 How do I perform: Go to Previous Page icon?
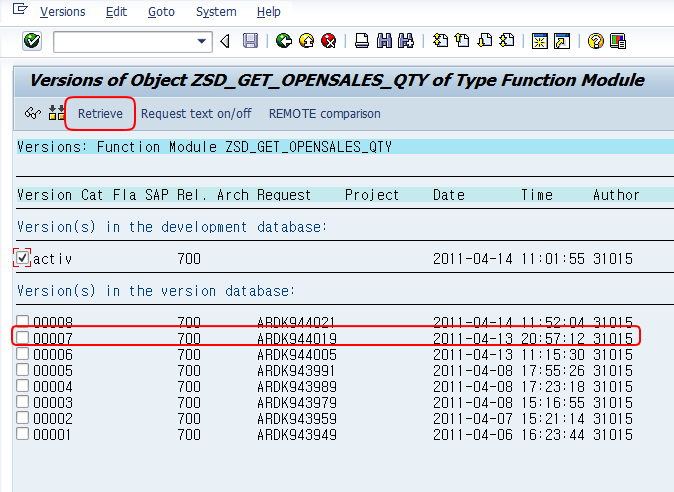tap(463, 41)
